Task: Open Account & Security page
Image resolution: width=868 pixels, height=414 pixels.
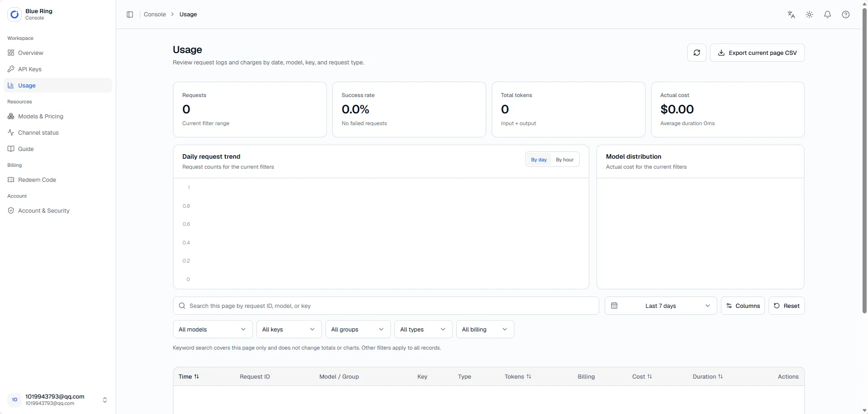Action: click(58, 210)
